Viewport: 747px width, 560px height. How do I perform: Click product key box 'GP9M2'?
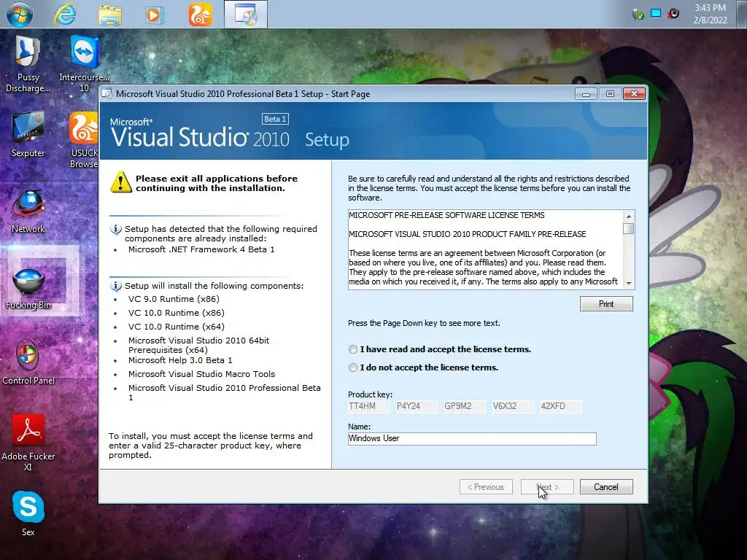point(465,406)
